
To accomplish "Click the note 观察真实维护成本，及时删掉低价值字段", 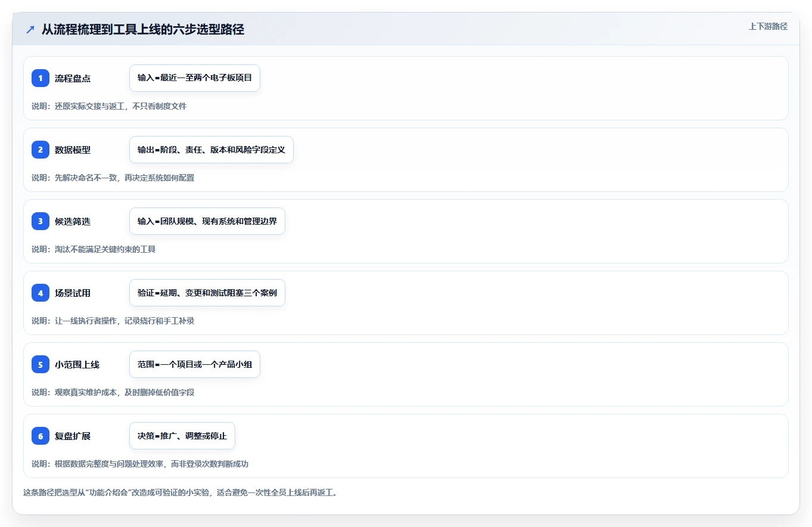I will [x=113, y=392].
